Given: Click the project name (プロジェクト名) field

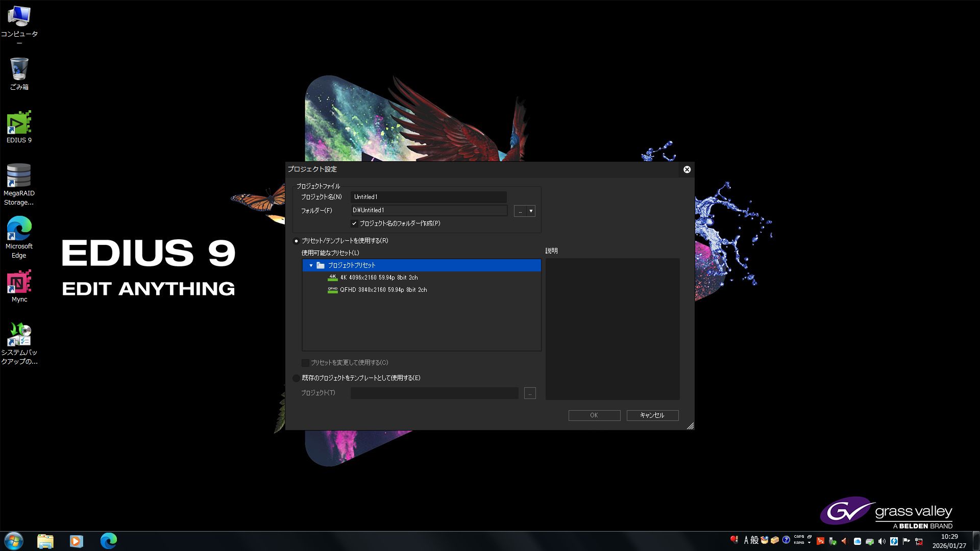Looking at the screenshot, I should [428, 197].
